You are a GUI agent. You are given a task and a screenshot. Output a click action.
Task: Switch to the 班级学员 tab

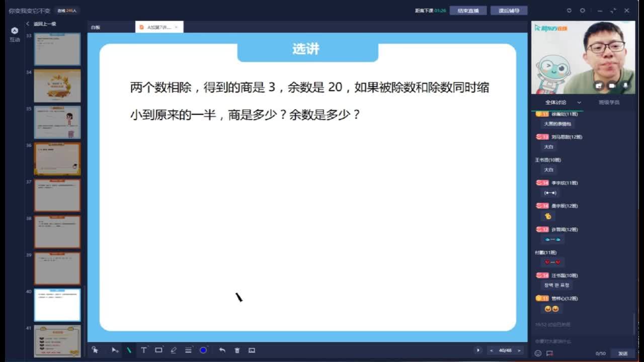coord(608,102)
